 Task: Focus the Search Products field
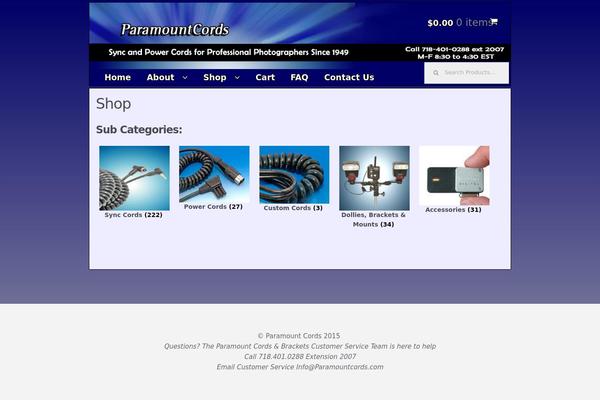pos(466,73)
